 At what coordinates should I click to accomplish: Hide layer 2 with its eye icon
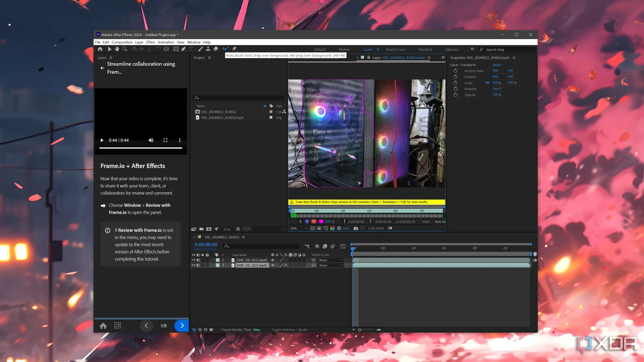coord(193,265)
